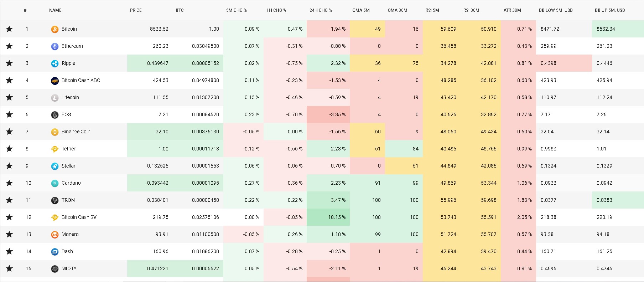Image resolution: width=644 pixels, height=282 pixels.
Task: Toggle favorite star for EOS row
Action: coord(9,114)
